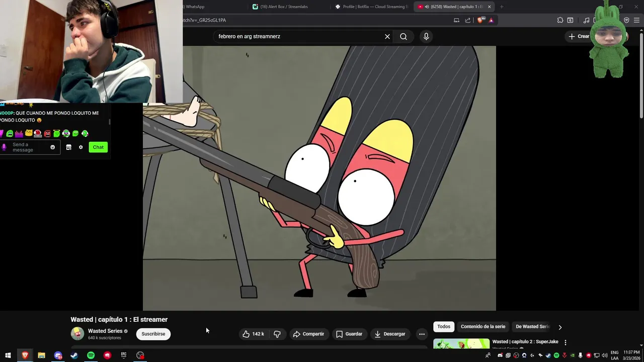Click the ENG LAA language indicator
Image resolution: width=644 pixels, height=362 pixels.
click(x=615, y=355)
